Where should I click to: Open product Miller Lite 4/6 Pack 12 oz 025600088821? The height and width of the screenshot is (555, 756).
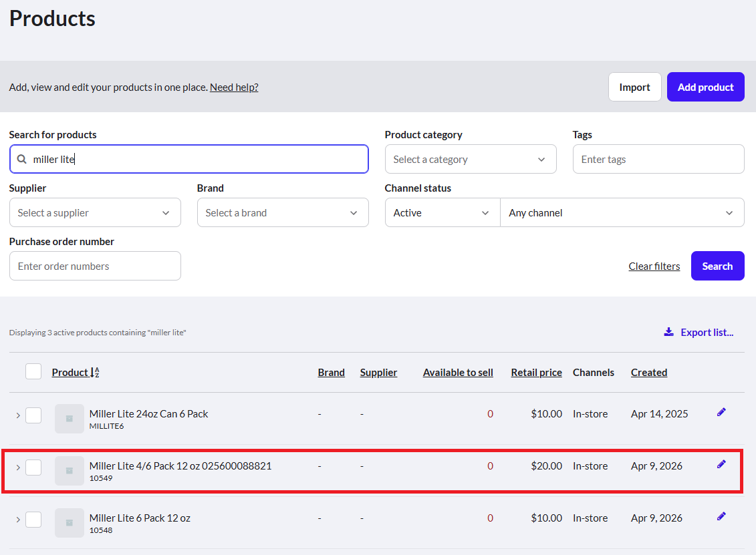tap(180, 466)
